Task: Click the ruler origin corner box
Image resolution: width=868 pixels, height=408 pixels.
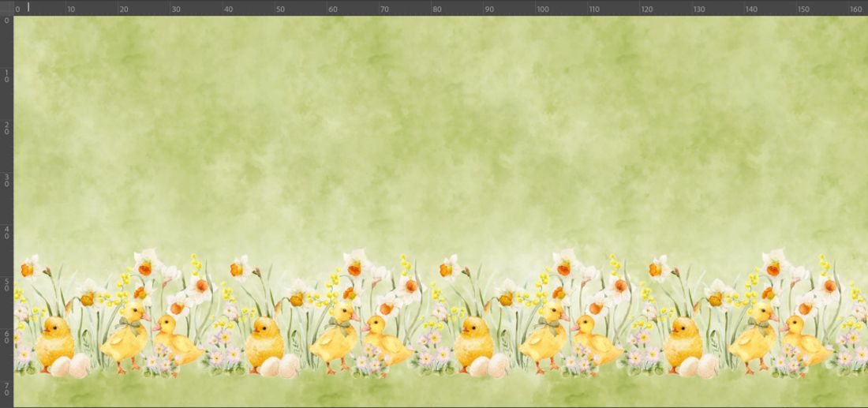Action: [x=6, y=7]
